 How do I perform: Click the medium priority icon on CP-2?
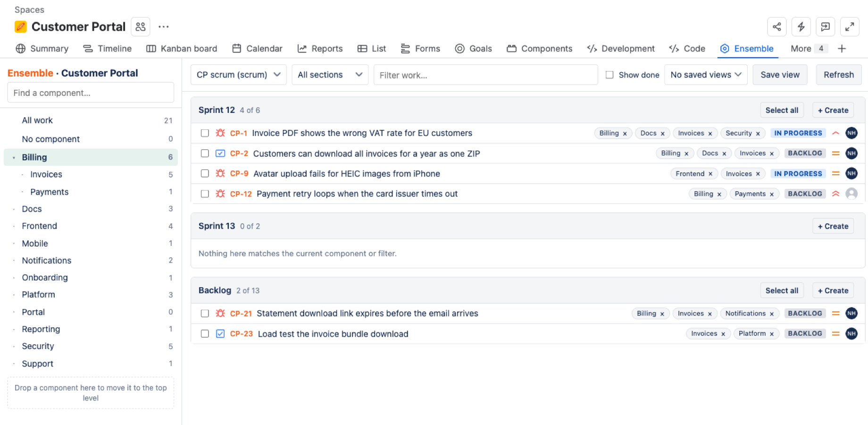(x=836, y=153)
